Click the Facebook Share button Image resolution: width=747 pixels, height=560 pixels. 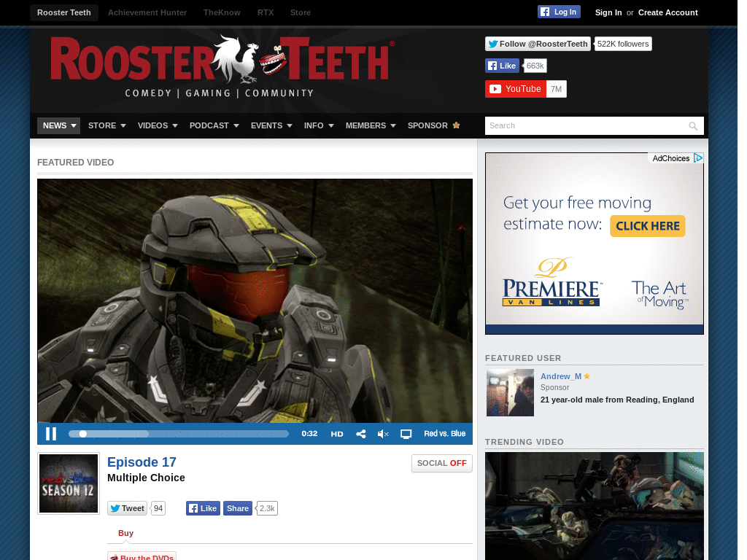click(x=238, y=508)
